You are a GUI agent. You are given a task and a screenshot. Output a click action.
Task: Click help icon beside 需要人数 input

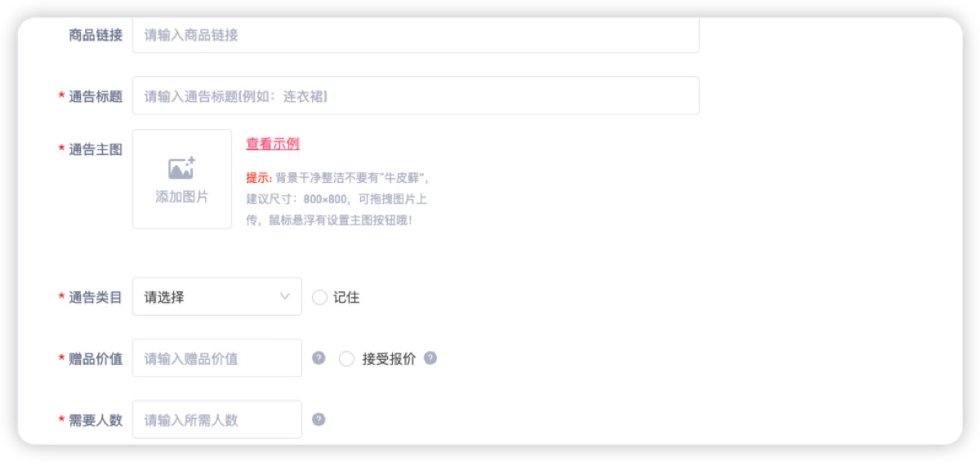click(319, 420)
